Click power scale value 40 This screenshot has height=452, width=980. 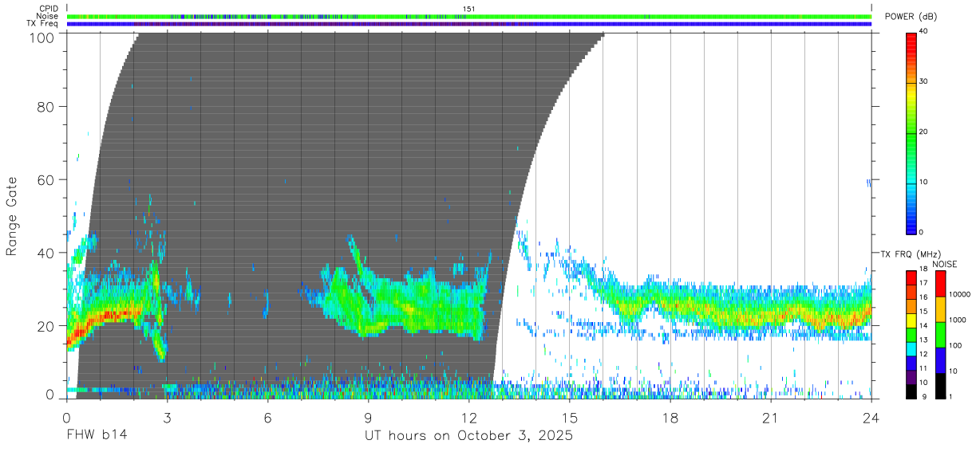pyautogui.click(x=924, y=32)
